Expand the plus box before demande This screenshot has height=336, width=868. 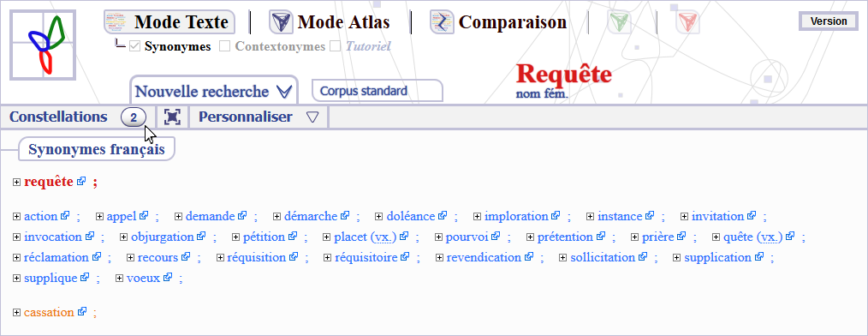pyautogui.click(x=178, y=217)
